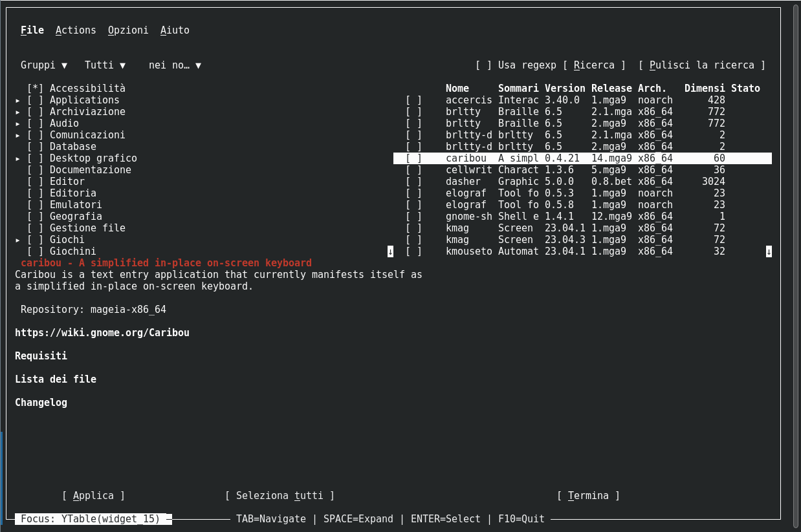This screenshot has height=532, width=801.
Task: Select the gnome-sh package name
Action: [x=469, y=217]
